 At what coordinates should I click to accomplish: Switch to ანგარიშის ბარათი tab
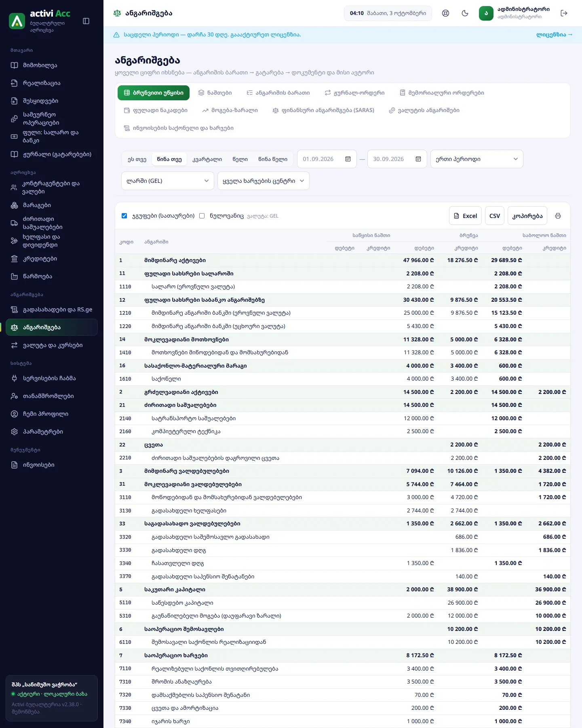[x=278, y=93]
